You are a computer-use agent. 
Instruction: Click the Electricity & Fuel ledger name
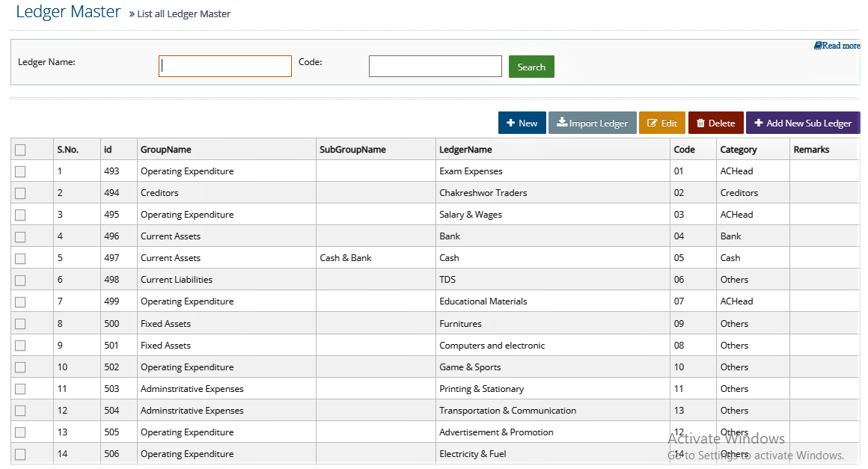coord(473,453)
